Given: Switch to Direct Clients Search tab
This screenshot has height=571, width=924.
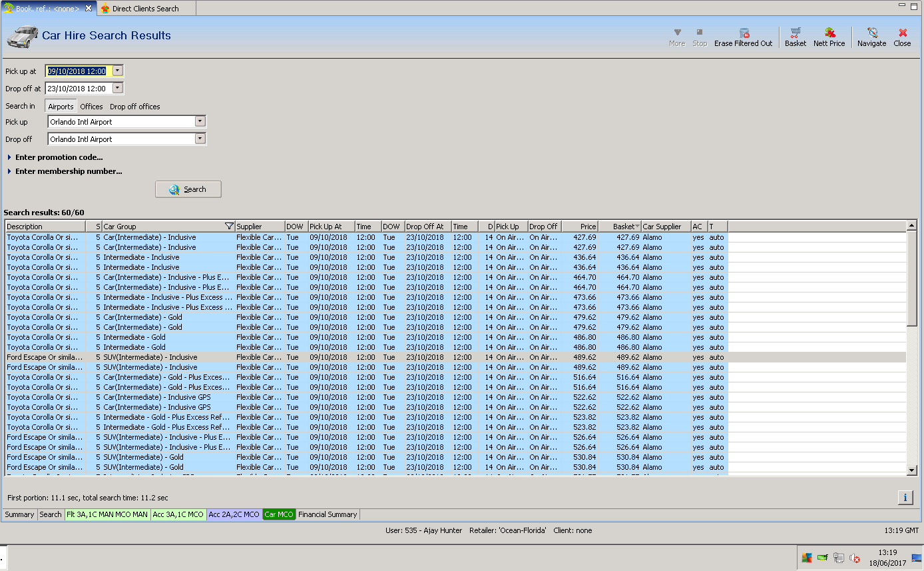Looking at the screenshot, I should click(145, 9).
